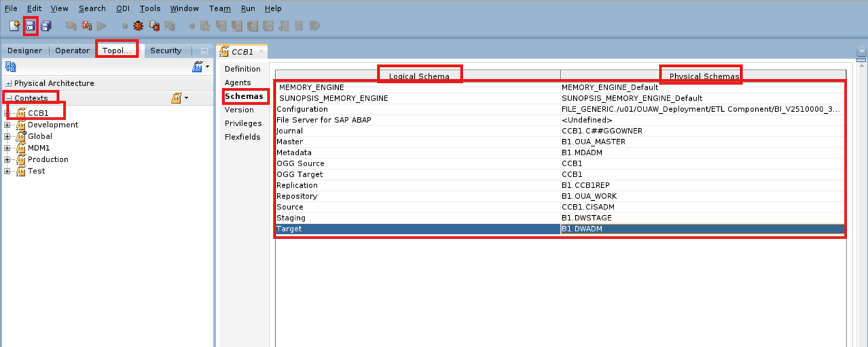This screenshot has height=347, width=868.
Task: Switch to the Topology navigator tab
Action: point(117,51)
